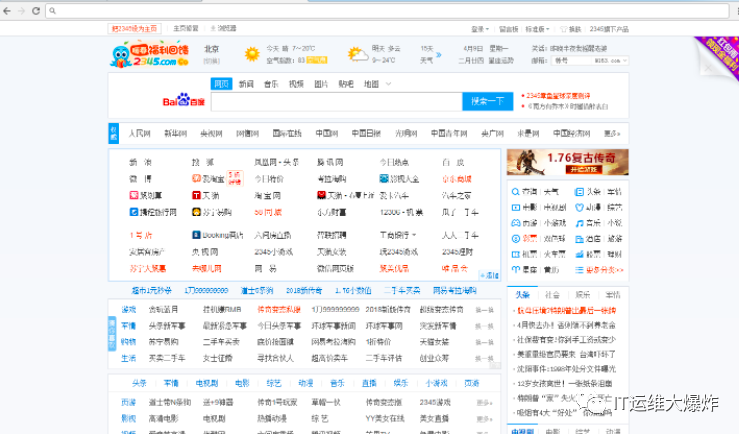Click 换一换 in the 游戏 row
This screenshot has height=436, width=742.
(484, 310)
